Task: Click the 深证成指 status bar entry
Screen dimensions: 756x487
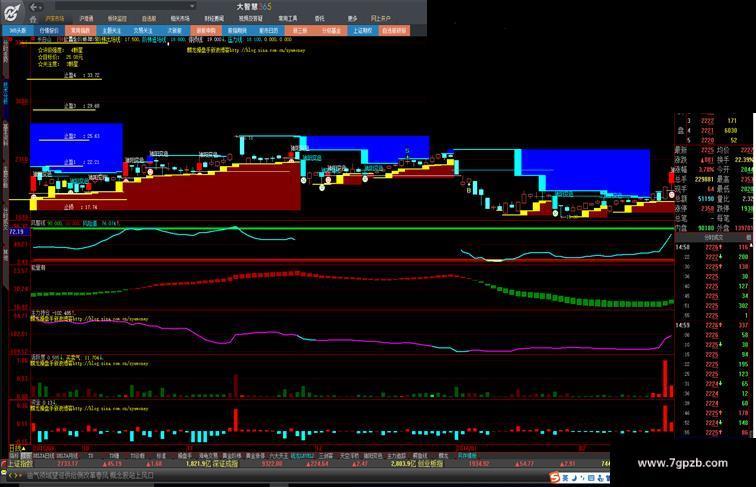Action: tap(225, 464)
